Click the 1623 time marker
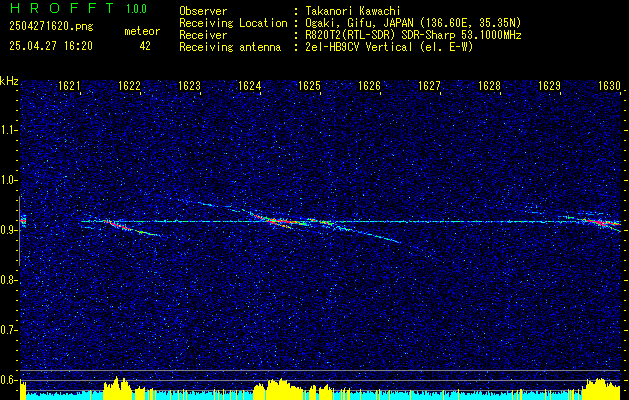The image size is (629, 400). tap(189, 86)
